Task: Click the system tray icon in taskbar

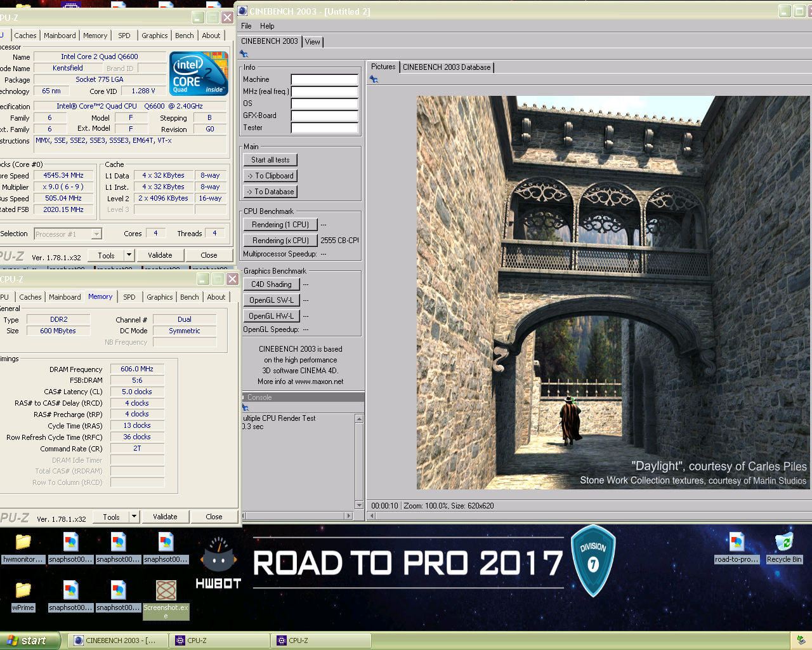Action: coord(801,640)
